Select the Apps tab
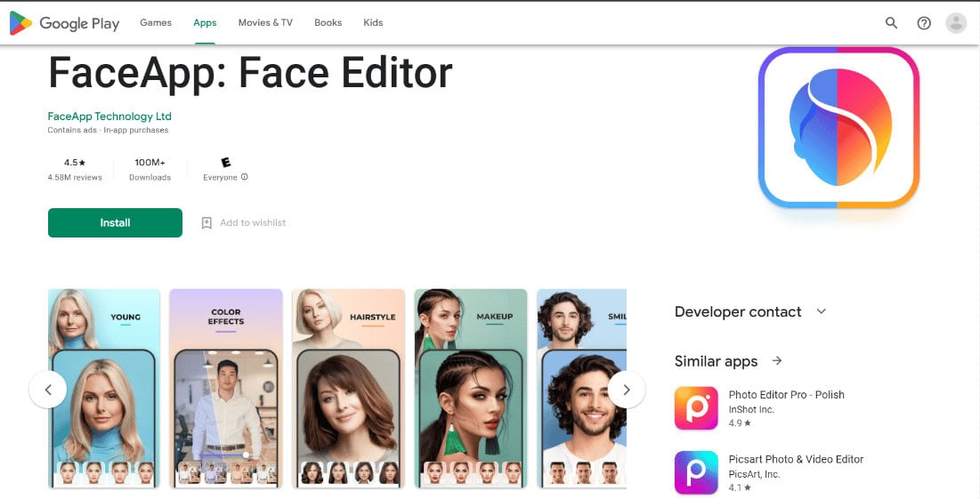Image resolution: width=980 pixels, height=499 pixels. [205, 22]
